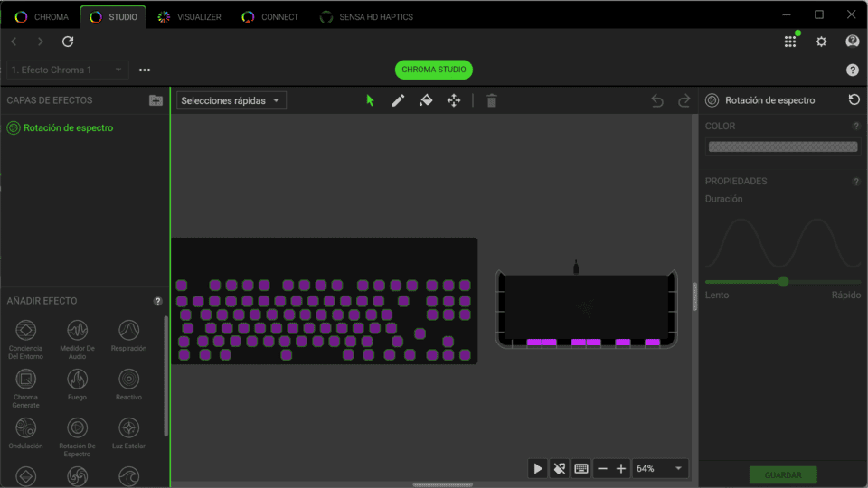Reset the Rotación de espectro properties
This screenshot has width=868, height=488.
854,100
